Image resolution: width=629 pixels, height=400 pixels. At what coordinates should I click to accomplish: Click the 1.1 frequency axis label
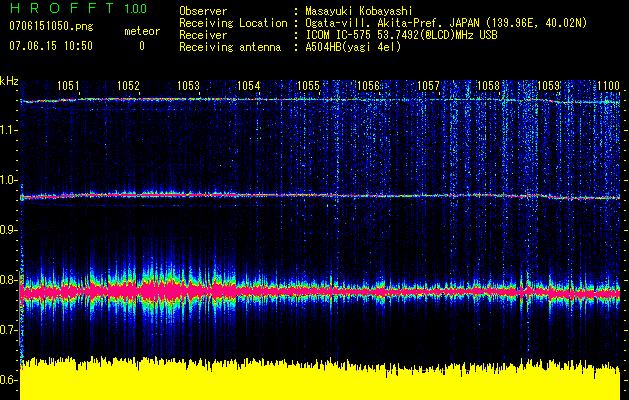[x=9, y=130]
